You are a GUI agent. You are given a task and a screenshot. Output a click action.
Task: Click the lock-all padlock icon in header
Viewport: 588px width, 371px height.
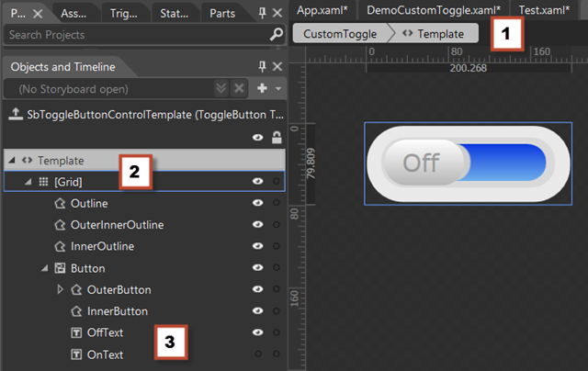pos(275,137)
